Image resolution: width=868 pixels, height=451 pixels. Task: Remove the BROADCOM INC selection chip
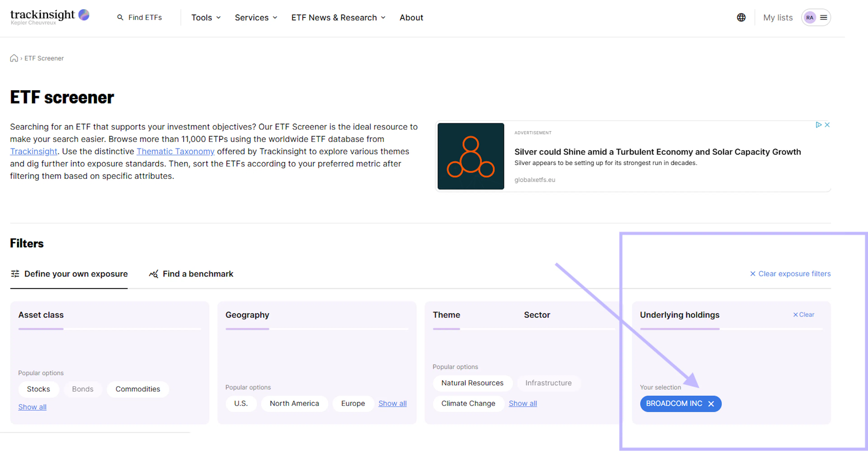pos(711,404)
